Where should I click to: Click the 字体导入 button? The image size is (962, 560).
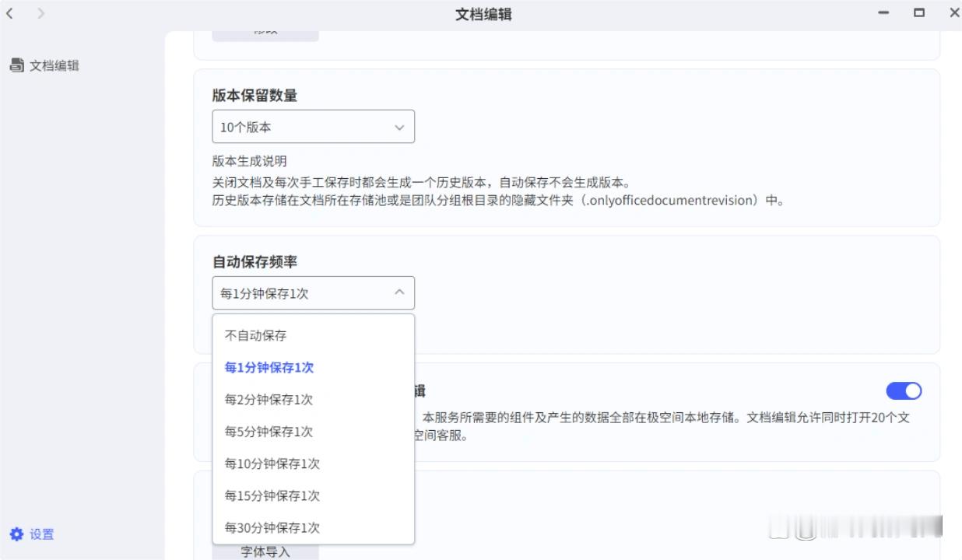coord(265,551)
